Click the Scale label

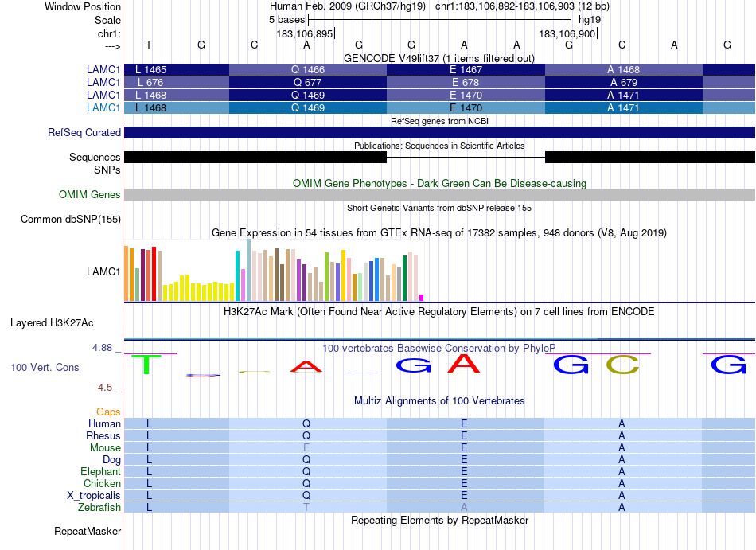pos(108,20)
